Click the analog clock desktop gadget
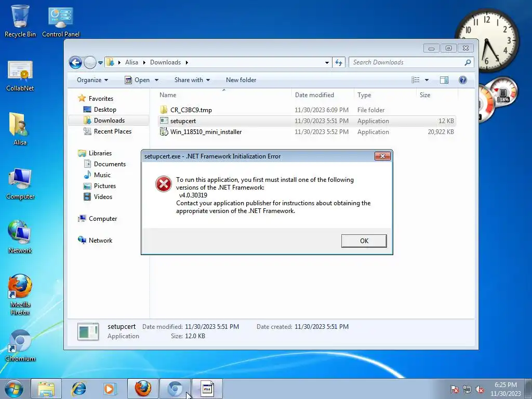The height and width of the screenshot is (399, 532). coord(486,41)
